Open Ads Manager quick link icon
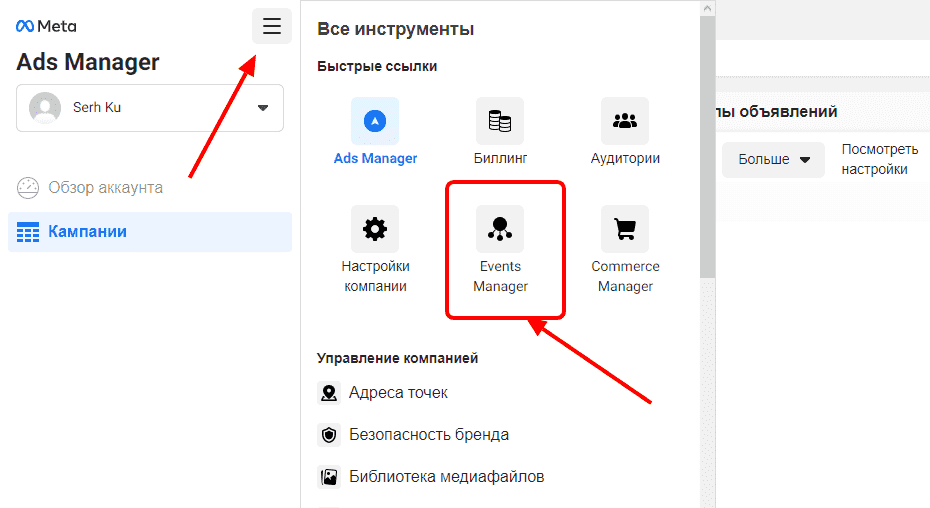This screenshot has height=508, width=930. pyautogui.click(x=375, y=121)
